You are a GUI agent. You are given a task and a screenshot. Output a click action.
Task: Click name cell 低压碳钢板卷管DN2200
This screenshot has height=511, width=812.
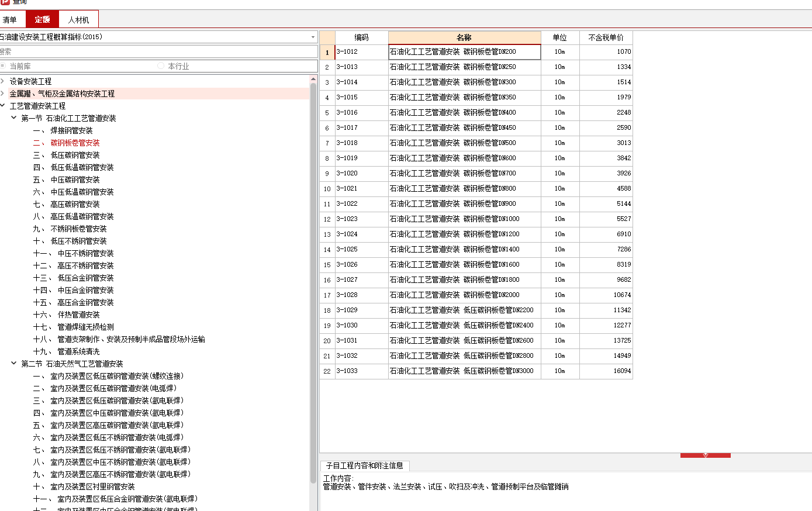pyautogui.click(x=464, y=310)
